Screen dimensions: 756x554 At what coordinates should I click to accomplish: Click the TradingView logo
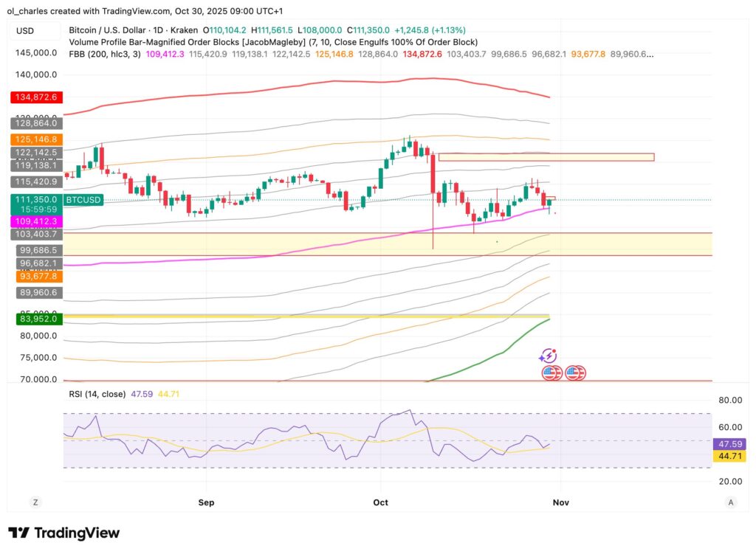click(64, 533)
